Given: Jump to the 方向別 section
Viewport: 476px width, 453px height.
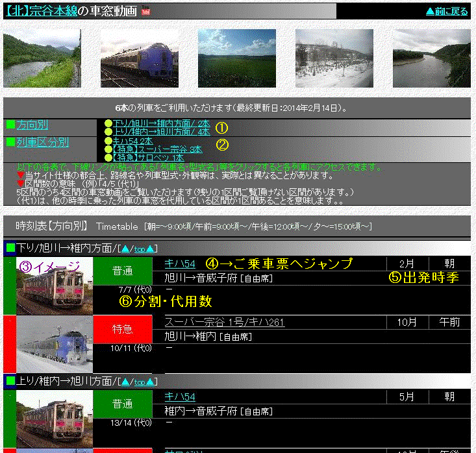Looking at the screenshot, I should click(x=32, y=125).
